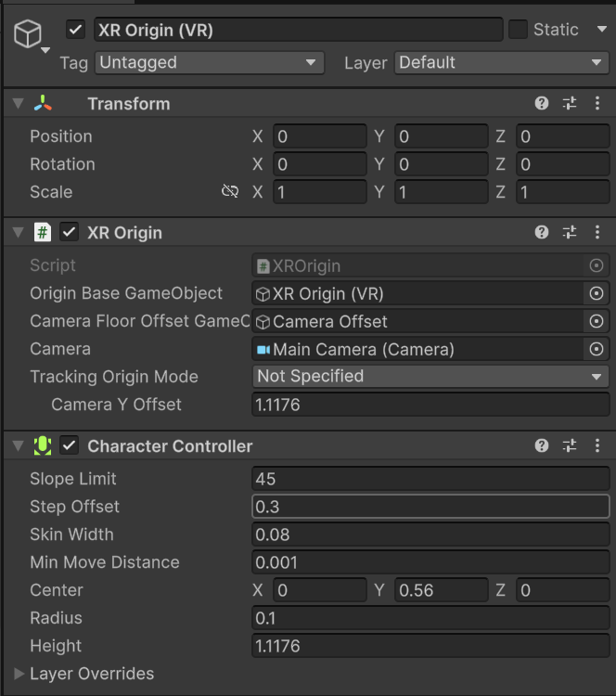Pick object for Origin Base GameObject field
The height and width of the screenshot is (696, 616).
click(x=597, y=294)
